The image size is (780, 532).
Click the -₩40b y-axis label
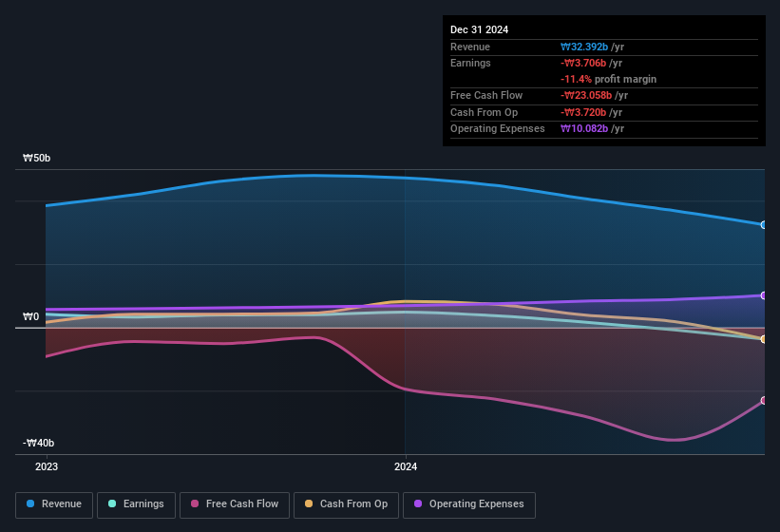pos(38,443)
